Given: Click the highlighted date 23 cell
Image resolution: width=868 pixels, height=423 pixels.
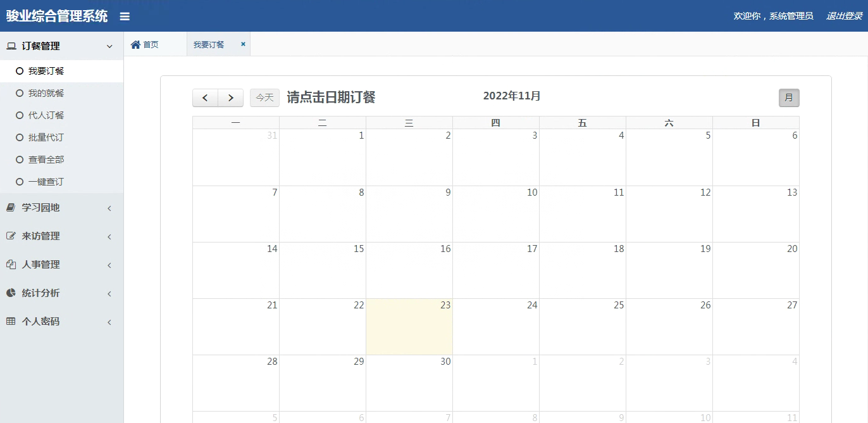Looking at the screenshot, I should [409, 327].
